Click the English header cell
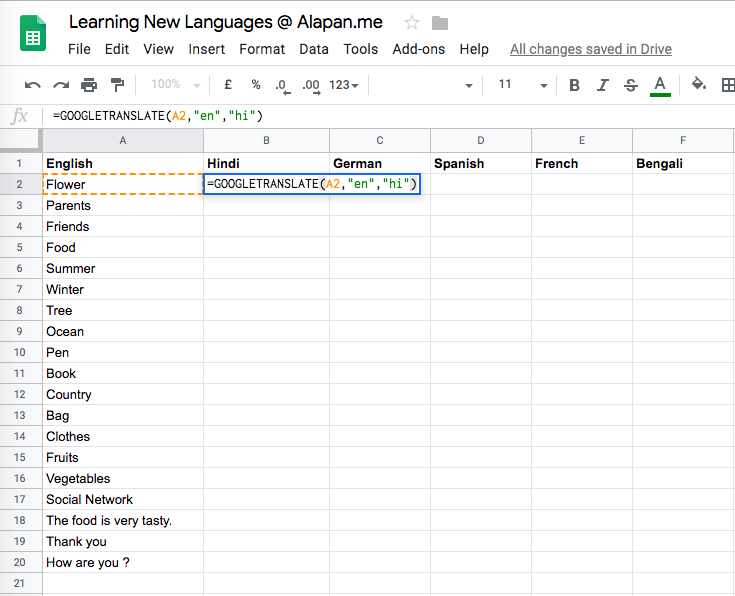Viewport: 735px width, 596px height. (123, 163)
